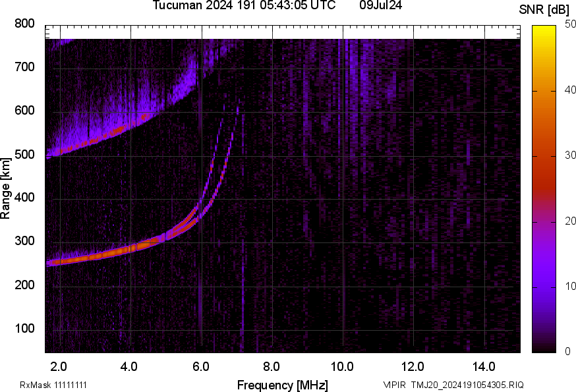Click the colorbar tick label '10'
This screenshot has width=576, height=392.
[x=570, y=286]
